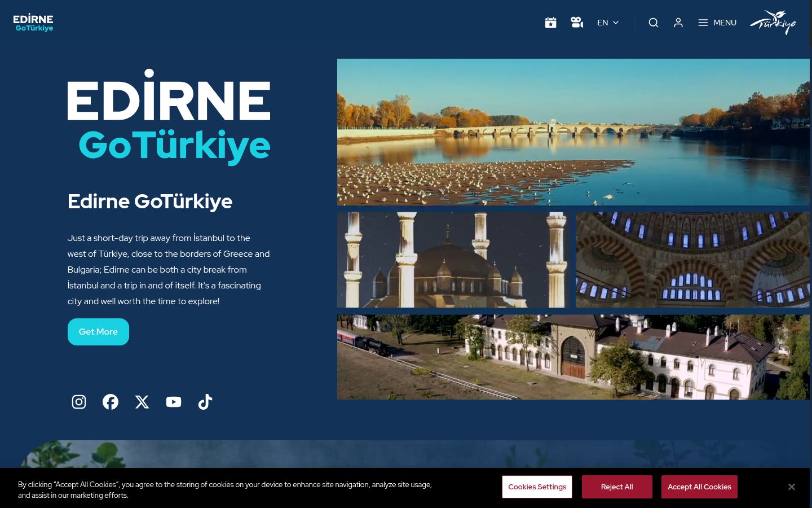Click Accept All Cookies button

[x=699, y=487]
